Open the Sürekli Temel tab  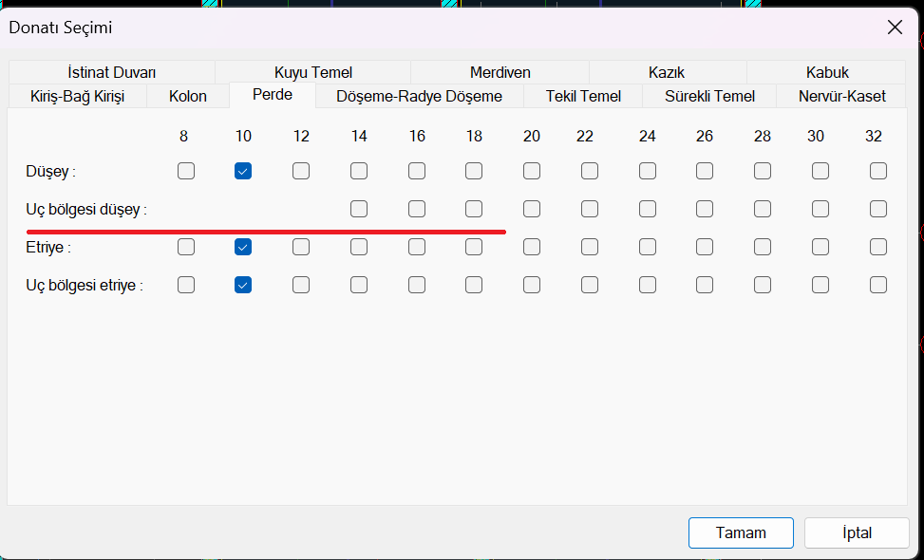709,96
